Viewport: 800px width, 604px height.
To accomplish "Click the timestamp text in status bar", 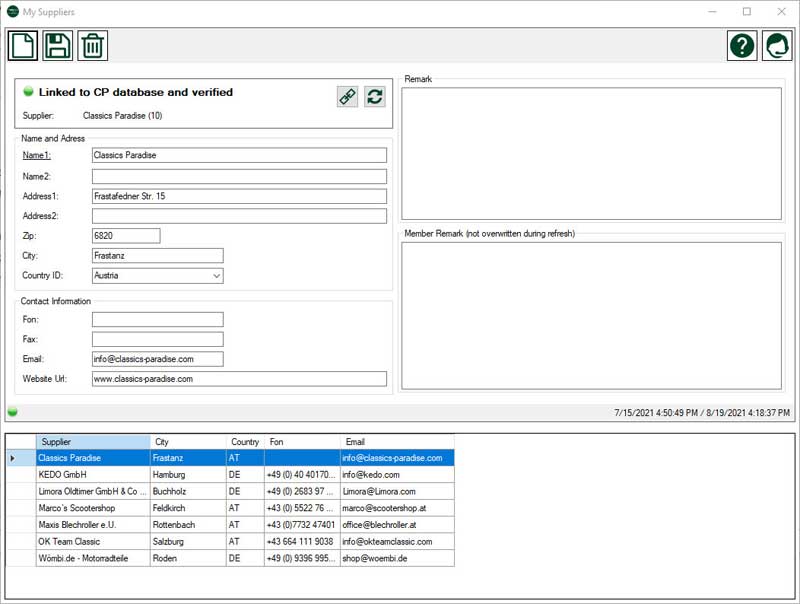I will pos(702,413).
